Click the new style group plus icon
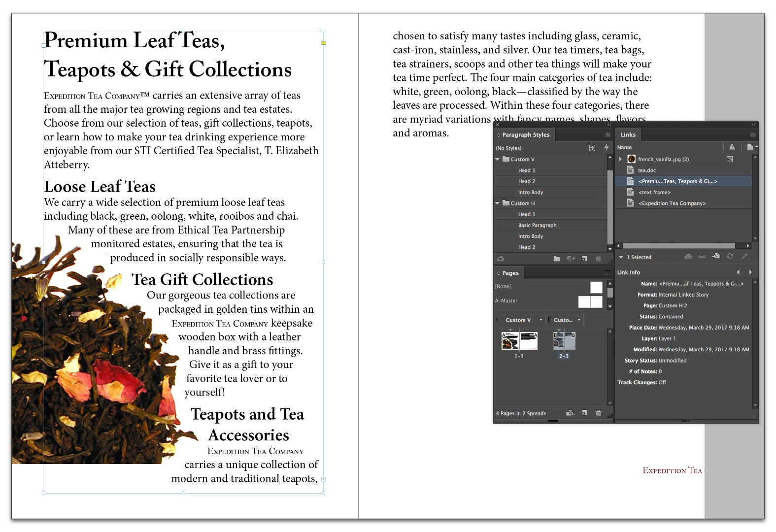Screen dimensions: 776x532 [592, 148]
